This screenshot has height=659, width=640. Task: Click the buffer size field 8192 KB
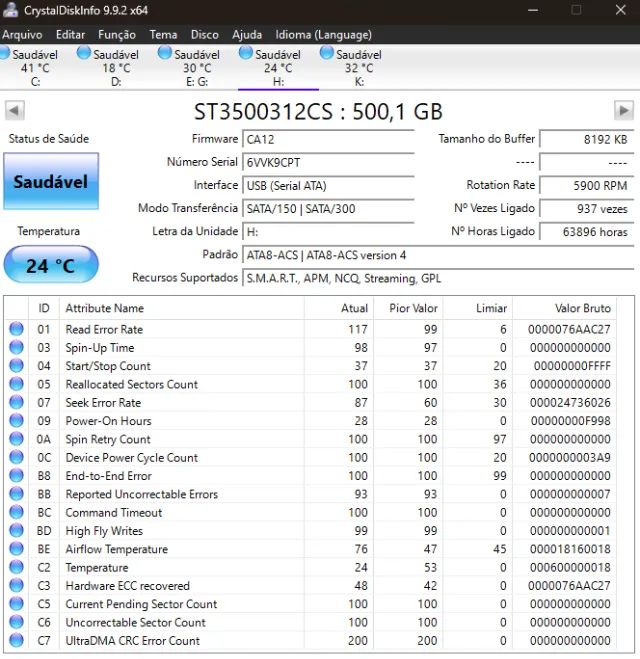pos(587,139)
